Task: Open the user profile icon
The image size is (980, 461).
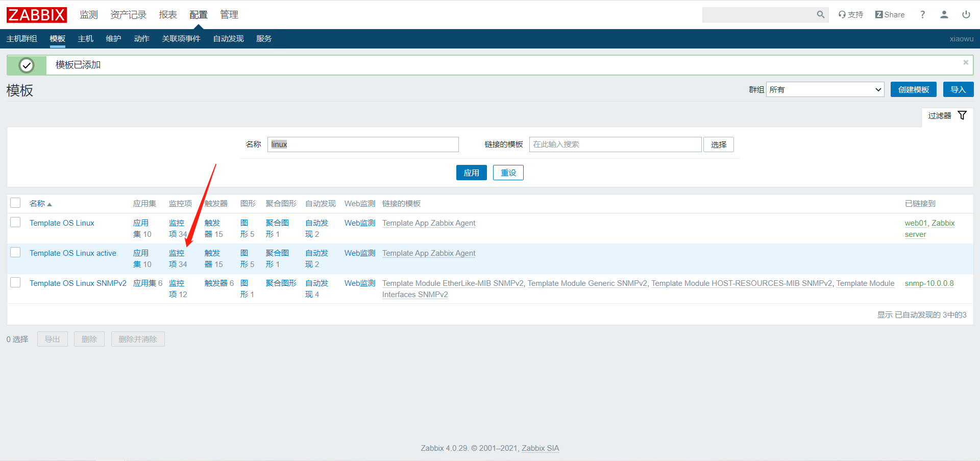Action: (944, 15)
